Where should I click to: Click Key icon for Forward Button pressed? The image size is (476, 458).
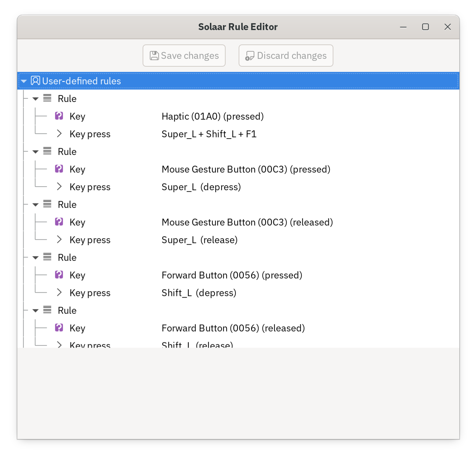tap(59, 275)
